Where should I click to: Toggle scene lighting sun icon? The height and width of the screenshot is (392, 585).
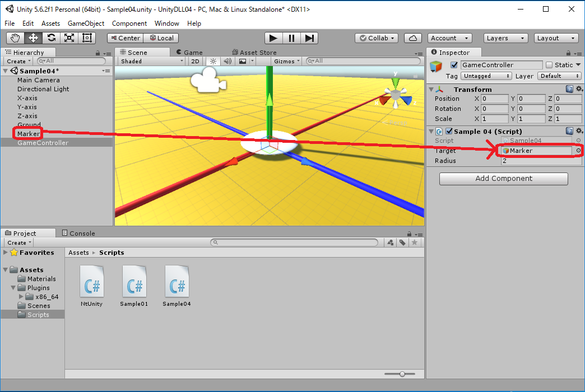[213, 61]
